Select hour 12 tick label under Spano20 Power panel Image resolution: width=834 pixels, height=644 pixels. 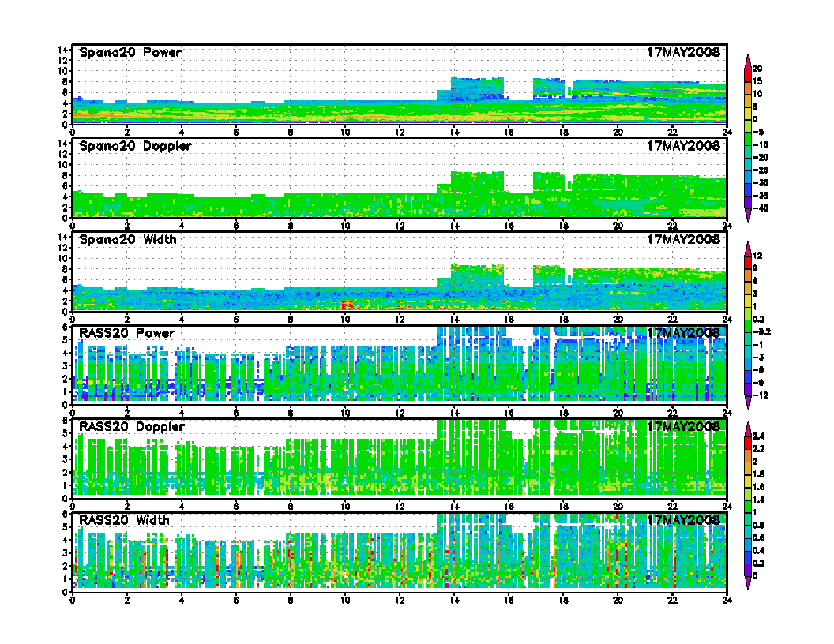point(400,133)
